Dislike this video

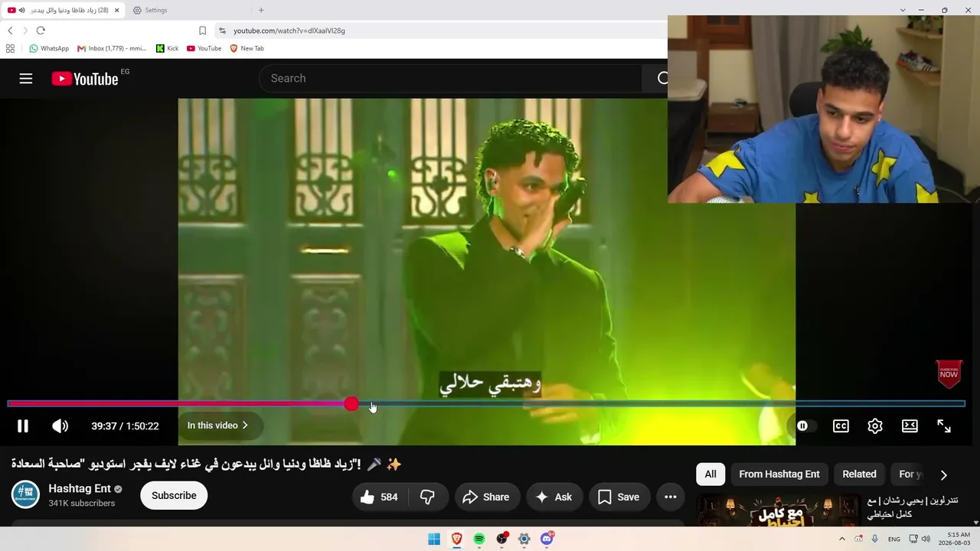[427, 497]
